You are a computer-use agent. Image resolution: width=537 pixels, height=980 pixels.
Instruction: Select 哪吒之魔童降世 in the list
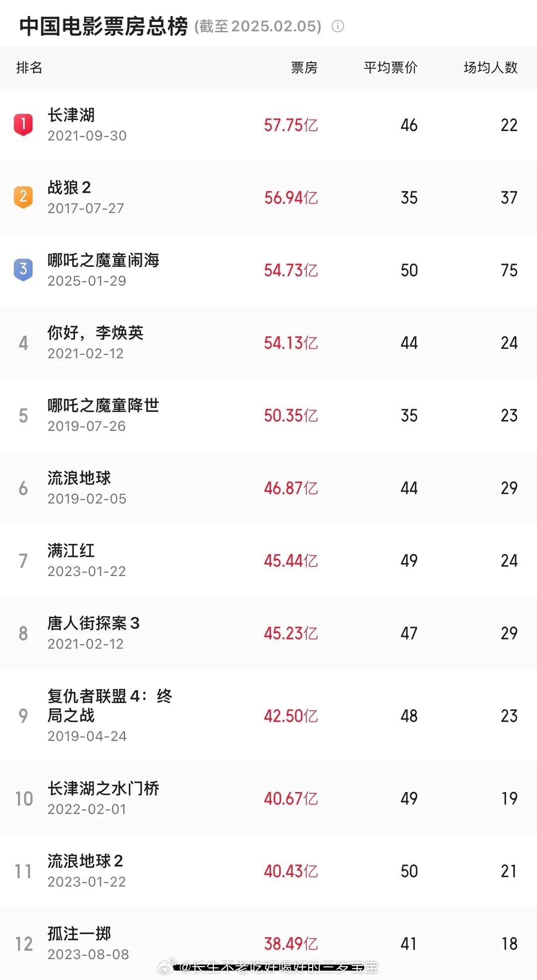tap(268, 415)
